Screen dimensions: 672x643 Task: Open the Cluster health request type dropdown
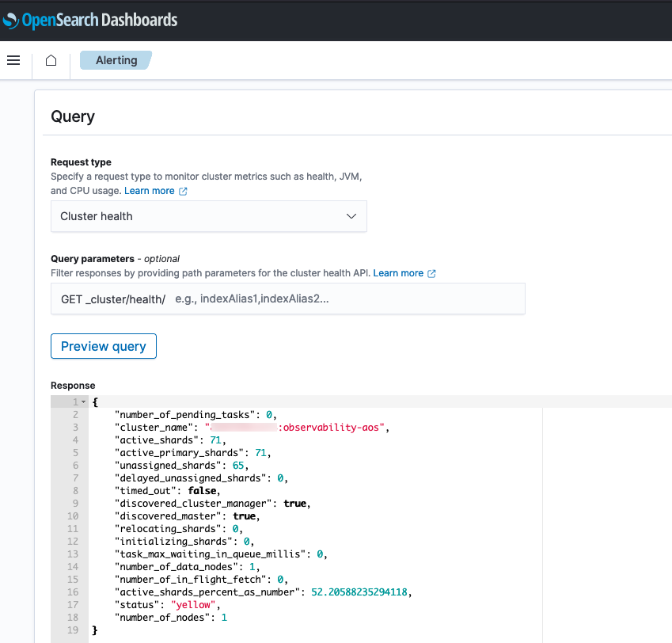pyautogui.click(x=208, y=216)
